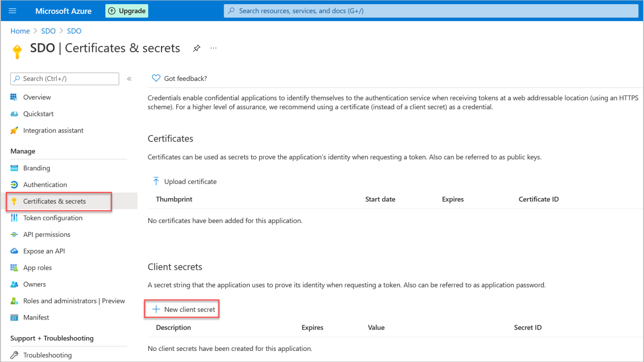This screenshot has height=362, width=644.
Task: Click the Secret ID column header
Action: click(x=528, y=327)
